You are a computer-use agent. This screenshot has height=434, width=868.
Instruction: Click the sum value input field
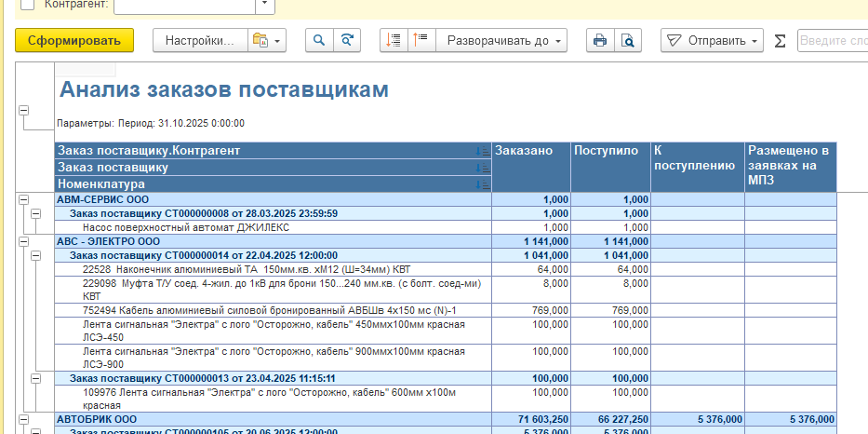832,41
